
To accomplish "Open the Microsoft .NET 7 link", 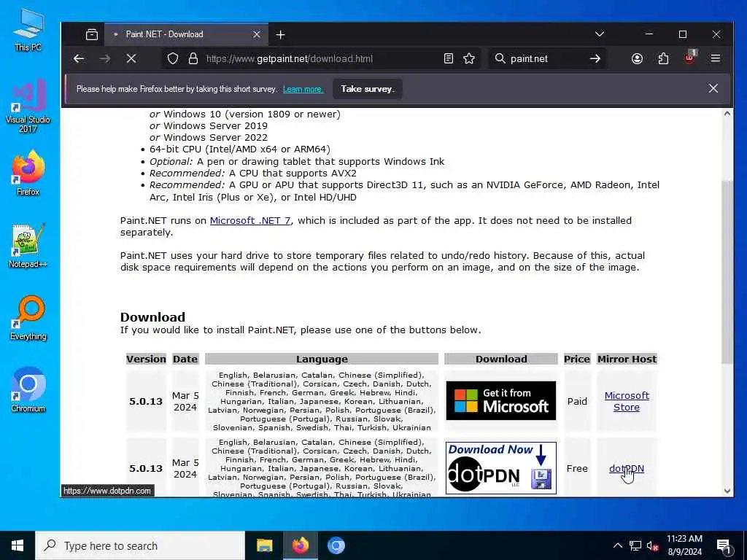I will click(x=250, y=220).
